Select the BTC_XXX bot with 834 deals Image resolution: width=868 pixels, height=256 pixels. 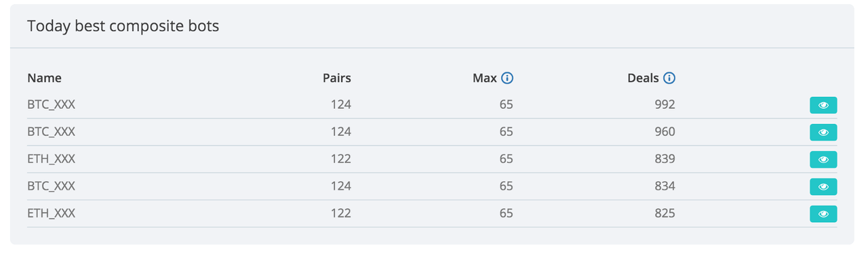click(x=51, y=186)
